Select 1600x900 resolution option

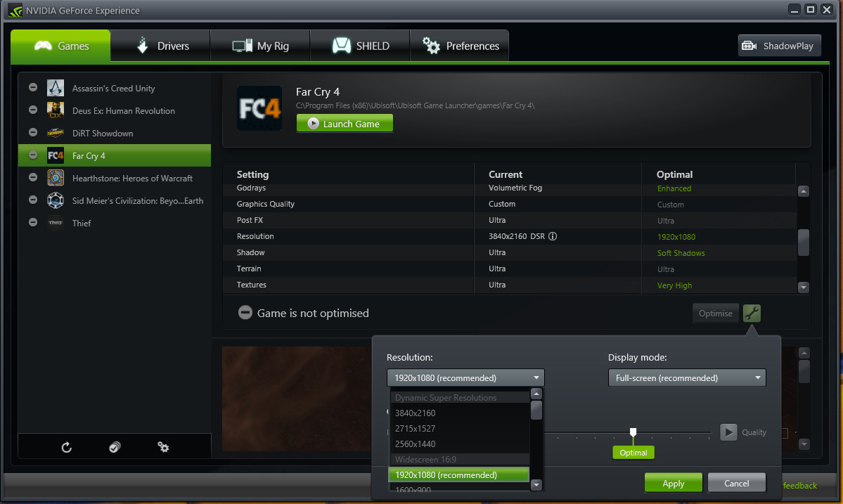[x=460, y=488]
